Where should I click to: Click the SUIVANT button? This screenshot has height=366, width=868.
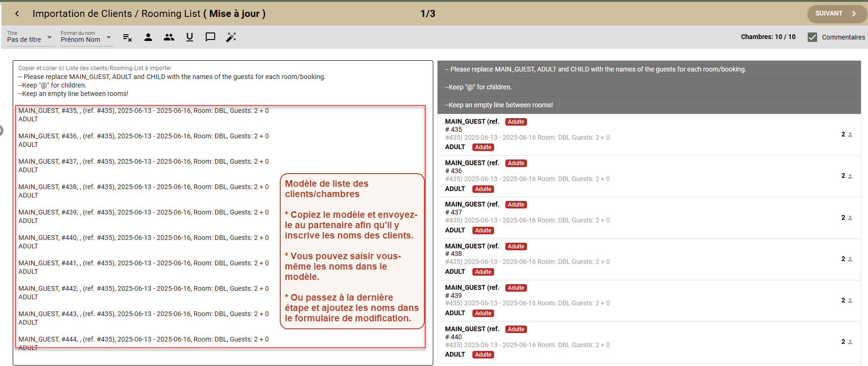tap(836, 14)
